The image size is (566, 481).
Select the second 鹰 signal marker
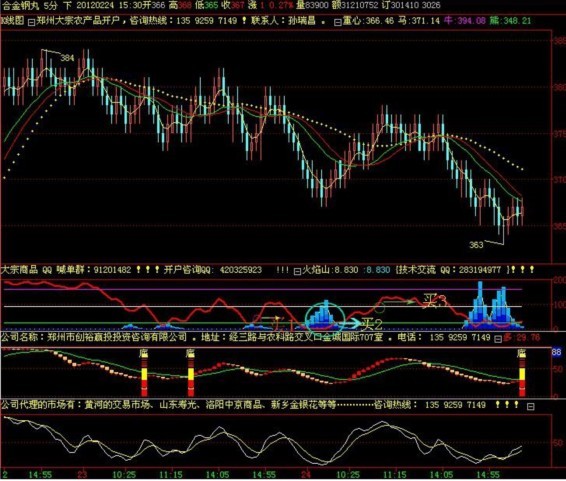(190, 353)
